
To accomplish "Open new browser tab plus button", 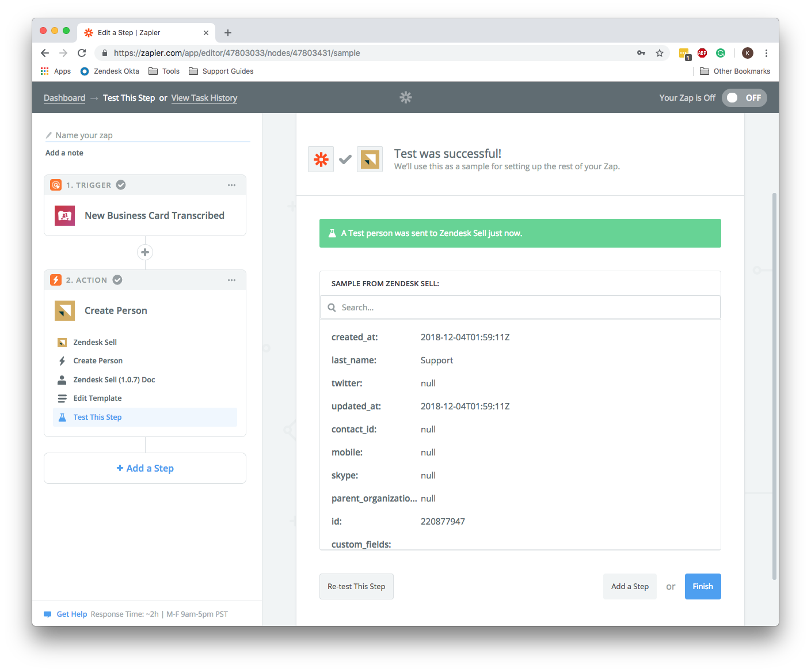I will 228,33.
